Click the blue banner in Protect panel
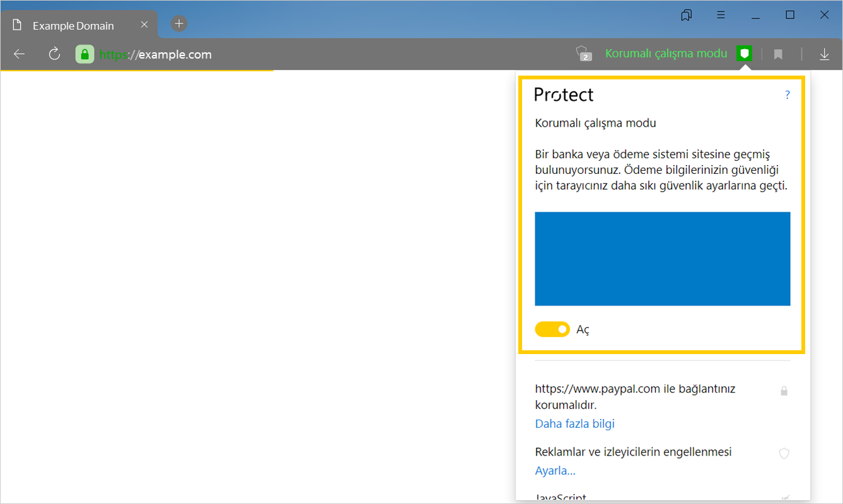Image resolution: width=843 pixels, height=504 pixels. [662, 259]
